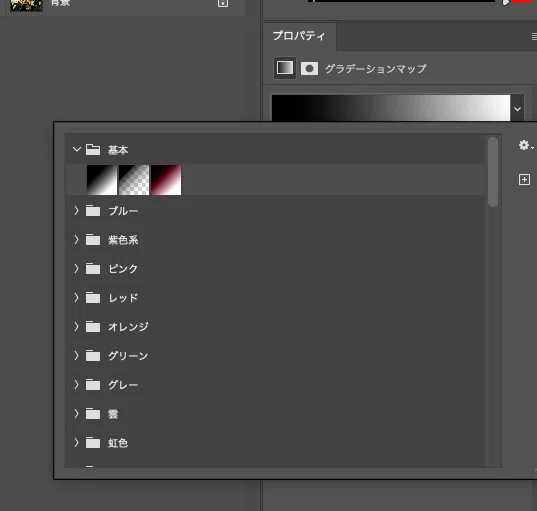
Task: Click the グリーン folder icon
Action: [x=93, y=356]
